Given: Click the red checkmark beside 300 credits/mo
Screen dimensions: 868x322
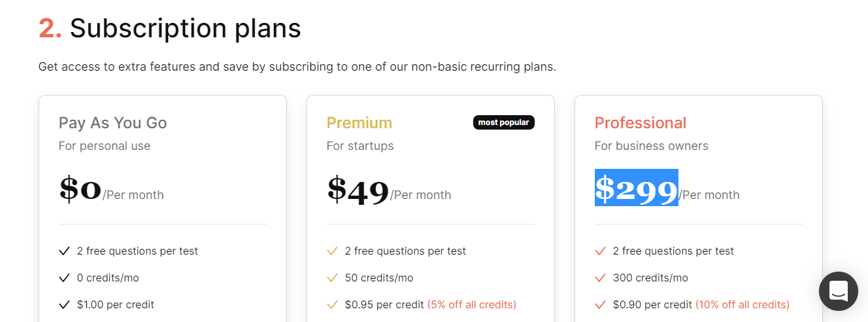Looking at the screenshot, I should click(600, 278).
